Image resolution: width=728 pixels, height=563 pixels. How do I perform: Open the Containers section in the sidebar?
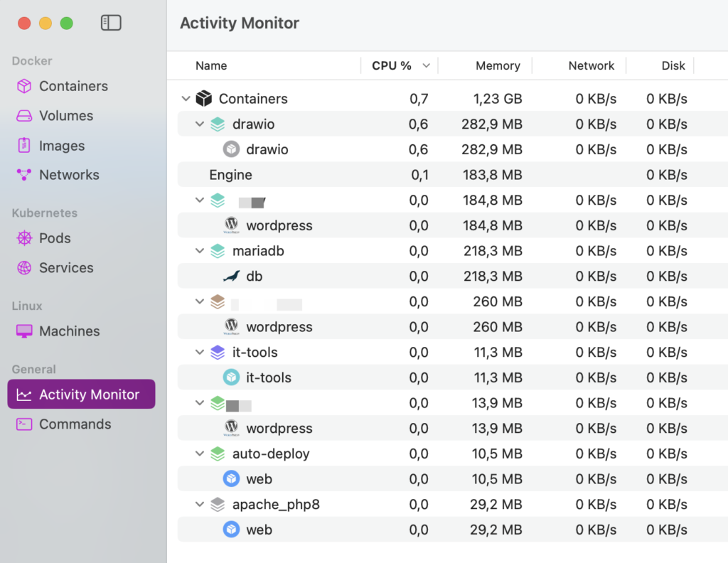point(68,86)
